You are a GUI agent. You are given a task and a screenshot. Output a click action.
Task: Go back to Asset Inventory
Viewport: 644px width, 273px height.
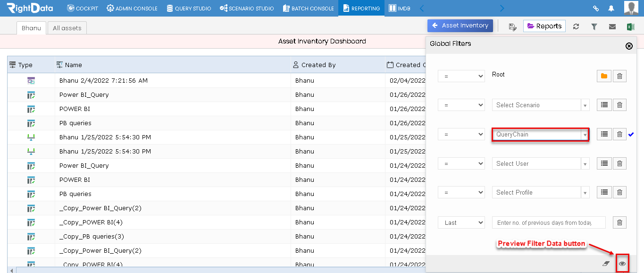(x=460, y=26)
